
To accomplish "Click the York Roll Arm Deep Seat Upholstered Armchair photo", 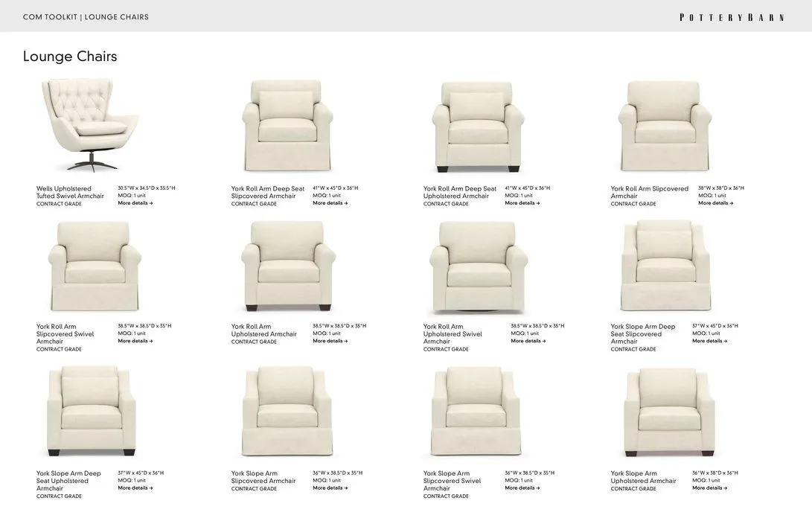I will click(x=478, y=127).
